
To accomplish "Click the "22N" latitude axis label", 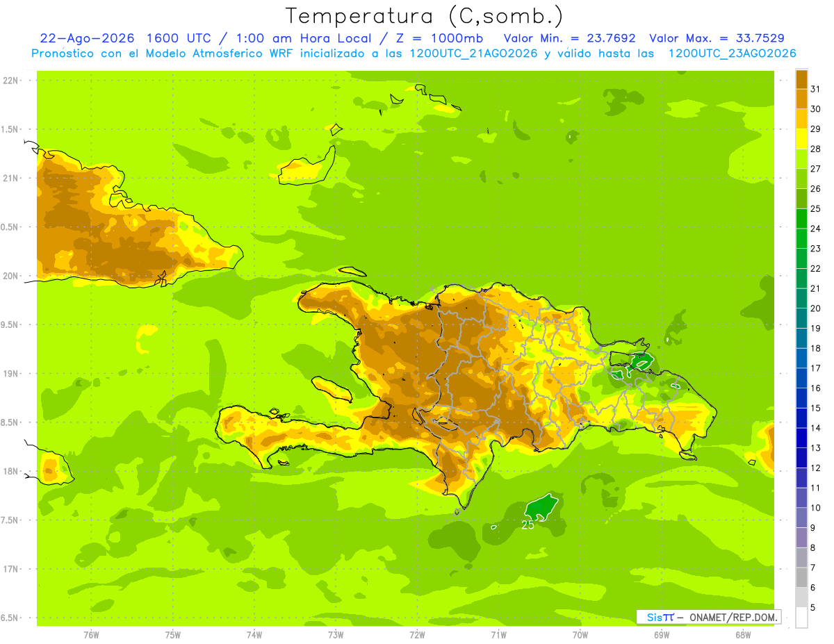I will [10, 80].
